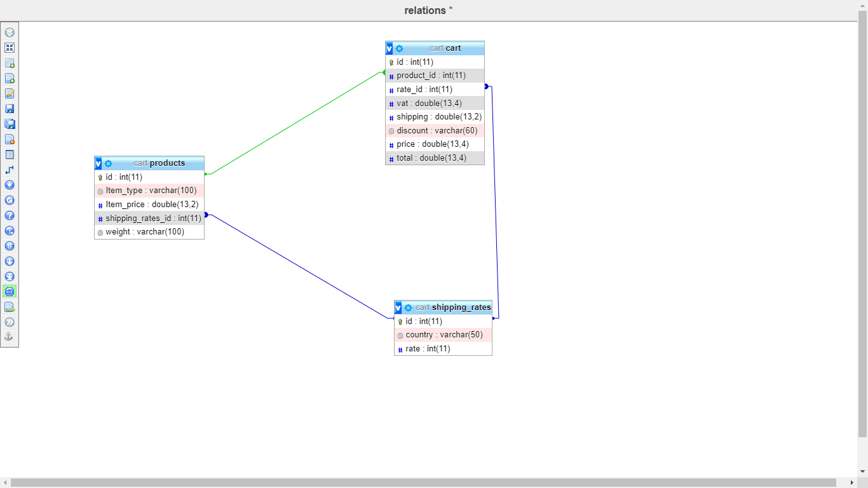Click the Save page as icon

click(10, 124)
